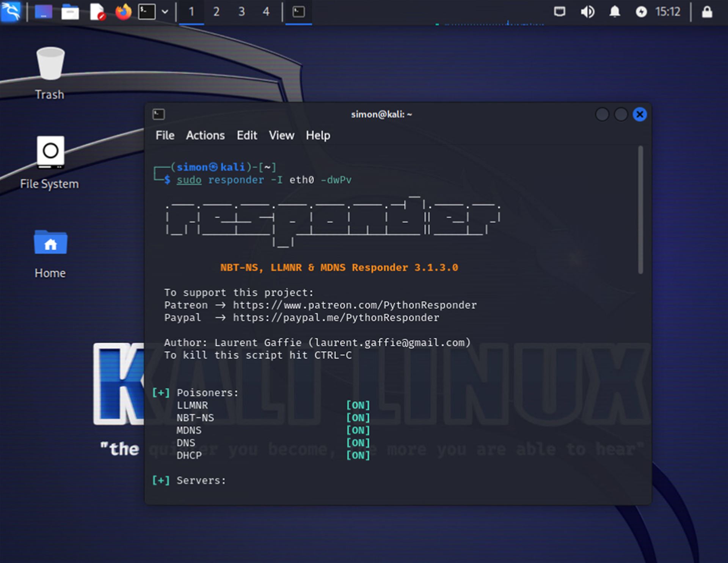Maximize the terminal window
Viewport: 728px width, 563px height.
pyautogui.click(x=621, y=114)
